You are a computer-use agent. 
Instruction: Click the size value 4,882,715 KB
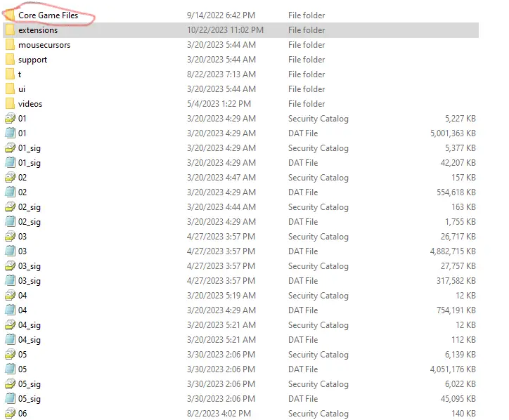pyautogui.click(x=453, y=251)
